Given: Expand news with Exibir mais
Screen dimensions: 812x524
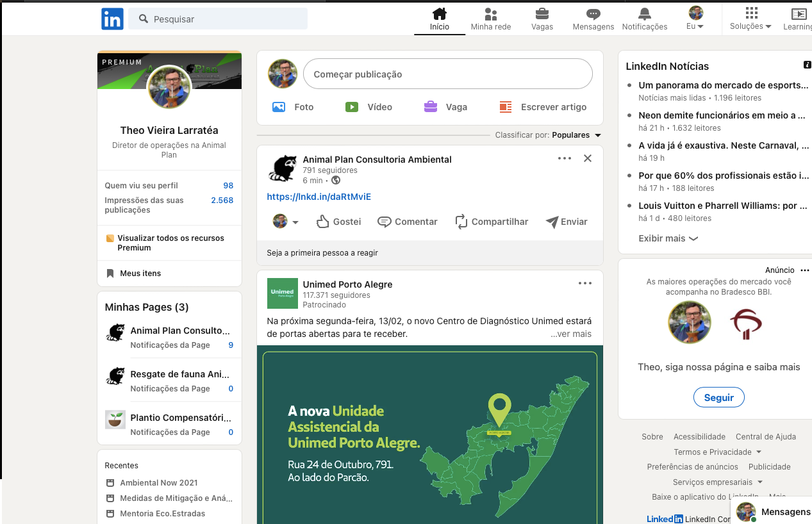Looking at the screenshot, I should (x=668, y=238).
